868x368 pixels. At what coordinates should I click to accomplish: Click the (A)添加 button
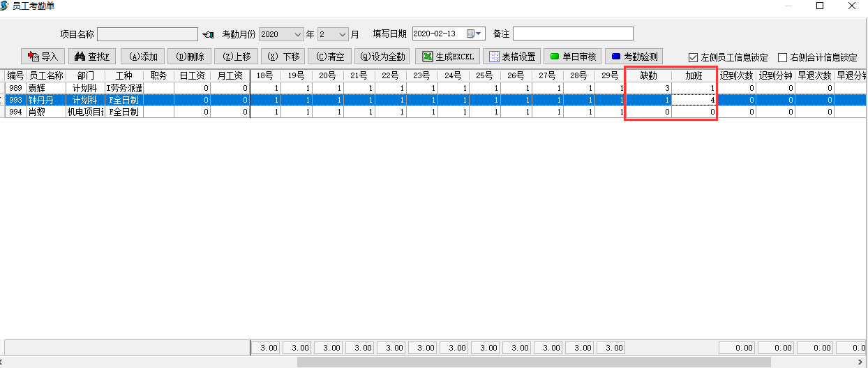click(143, 57)
